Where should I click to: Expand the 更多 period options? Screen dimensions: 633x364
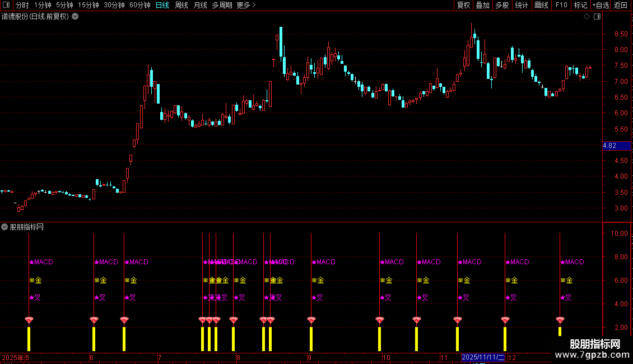coord(246,5)
